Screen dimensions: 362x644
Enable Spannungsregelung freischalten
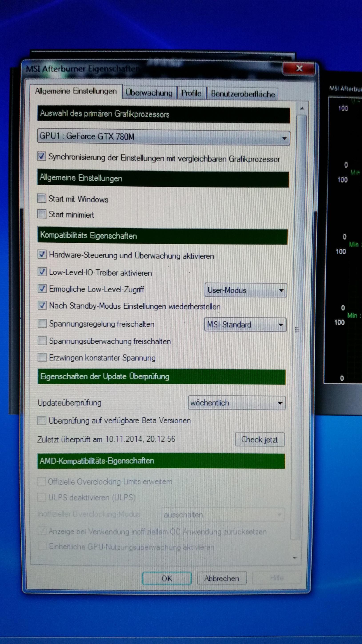pyautogui.click(x=42, y=324)
